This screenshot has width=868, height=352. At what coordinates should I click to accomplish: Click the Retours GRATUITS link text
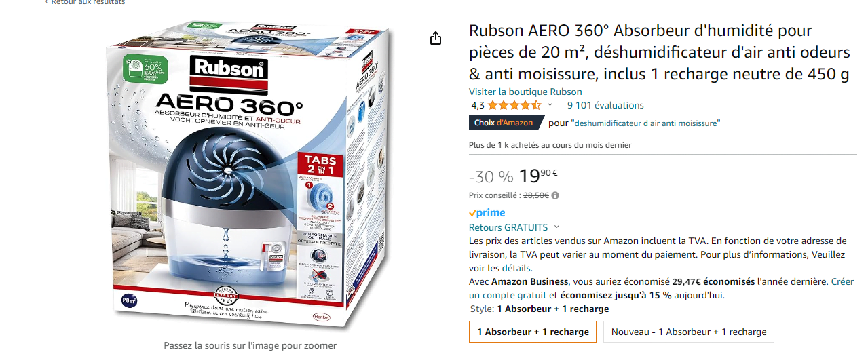pyautogui.click(x=508, y=227)
